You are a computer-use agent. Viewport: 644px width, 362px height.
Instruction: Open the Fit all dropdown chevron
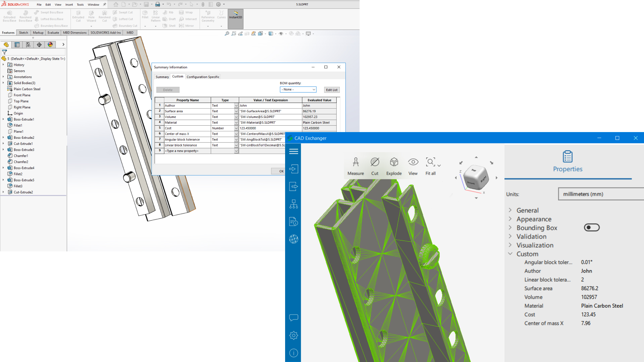point(439,165)
